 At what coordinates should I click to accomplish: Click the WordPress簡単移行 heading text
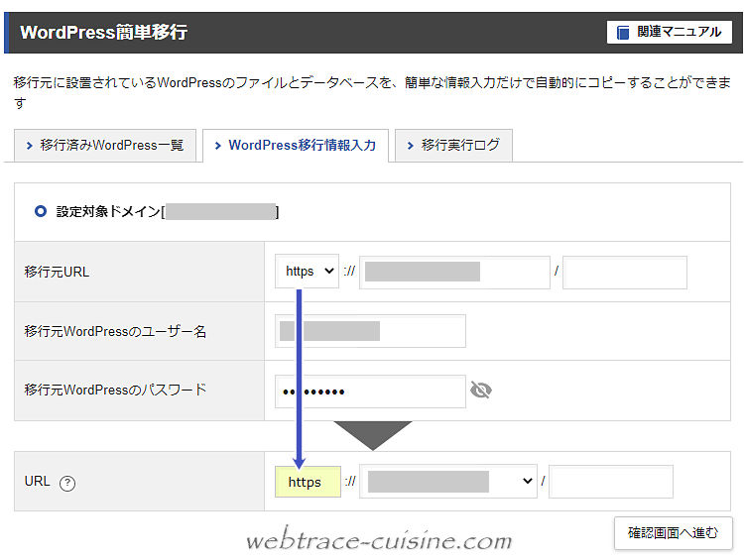[103, 33]
